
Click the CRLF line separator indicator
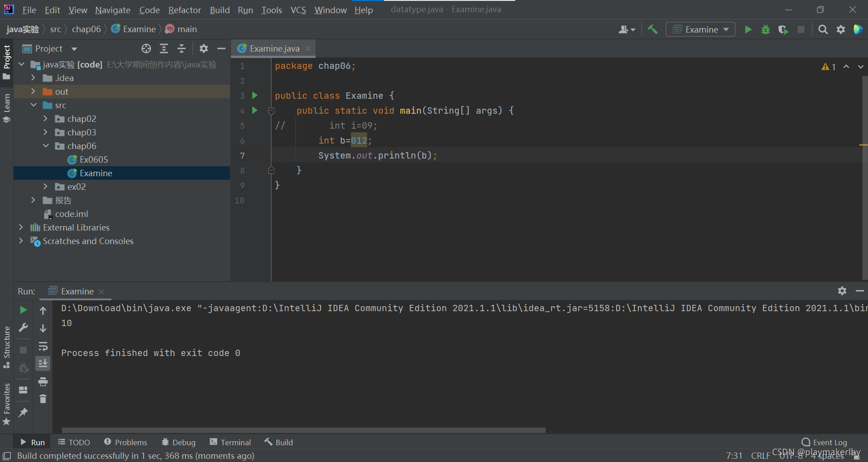coord(760,456)
